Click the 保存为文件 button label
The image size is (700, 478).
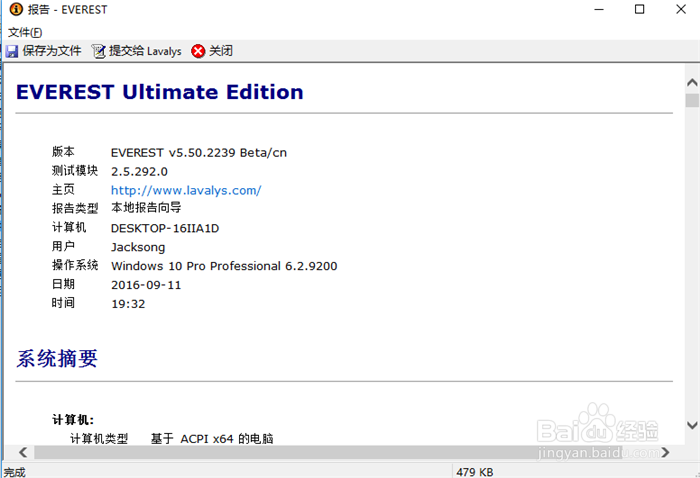pyautogui.click(x=52, y=51)
